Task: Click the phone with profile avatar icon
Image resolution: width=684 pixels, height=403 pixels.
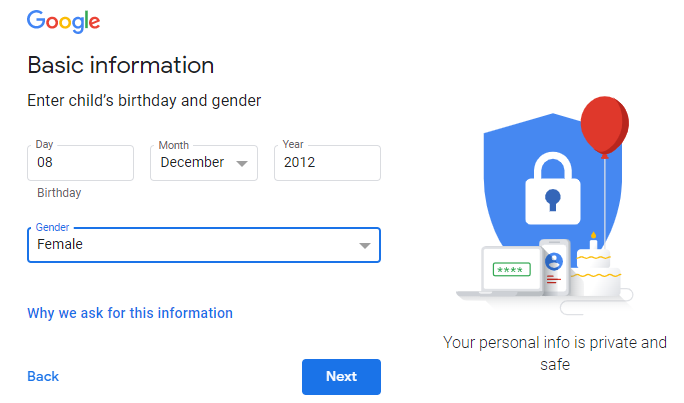Action: (554, 266)
